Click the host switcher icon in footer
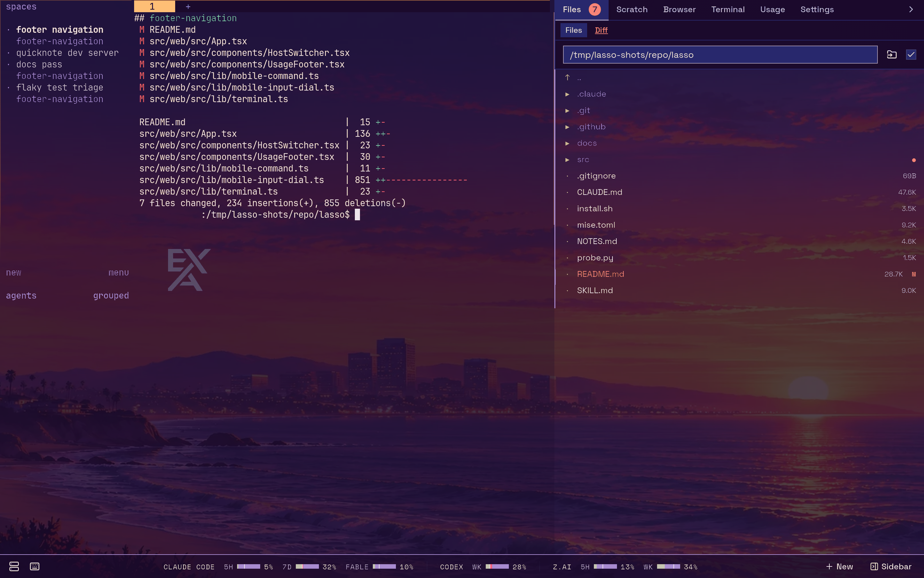Viewport: 924px width, 578px height. tap(14, 566)
